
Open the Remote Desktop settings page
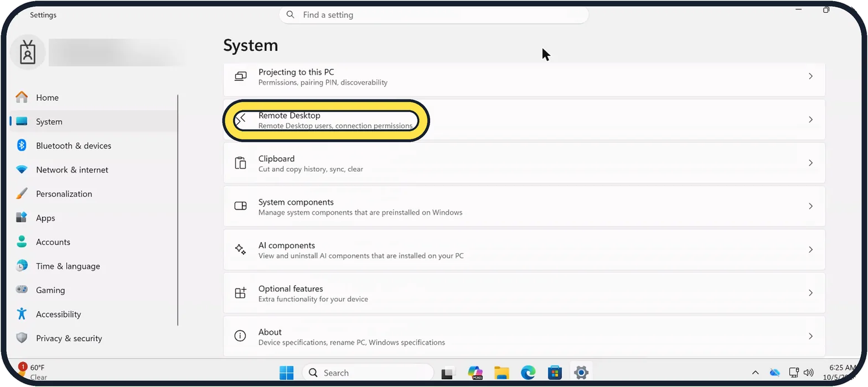524,120
